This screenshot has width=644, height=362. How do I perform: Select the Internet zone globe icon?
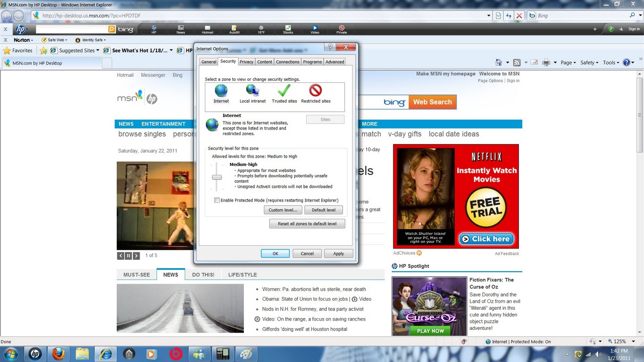coord(221,90)
